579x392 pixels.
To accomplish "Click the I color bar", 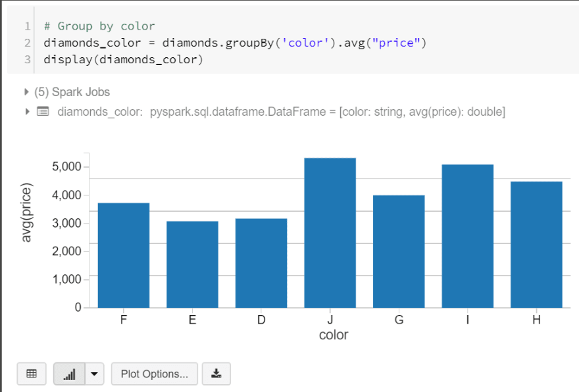I will tap(468, 236).
